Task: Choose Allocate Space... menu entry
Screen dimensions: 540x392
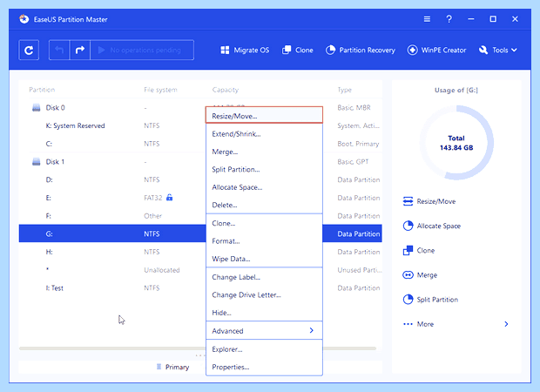Action: 264,187
